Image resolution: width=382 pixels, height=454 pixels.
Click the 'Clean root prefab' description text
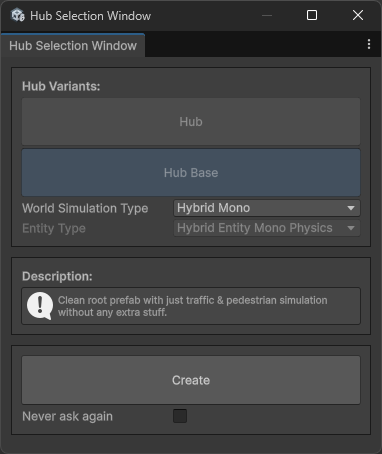(192, 306)
